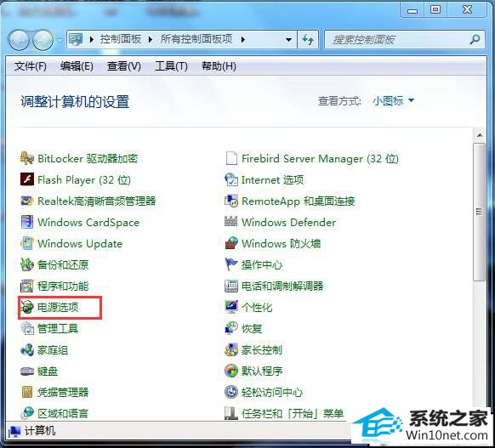Screen dimensions: 495x448
Task: Click the back navigation button
Action: (19, 40)
